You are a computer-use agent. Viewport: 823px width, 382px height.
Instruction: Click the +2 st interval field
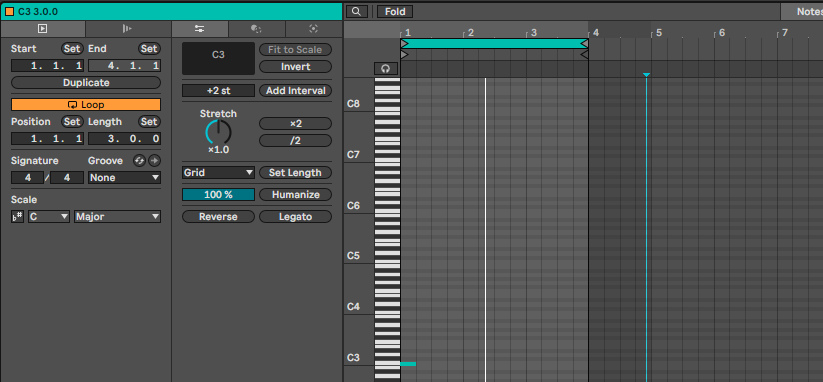click(218, 91)
